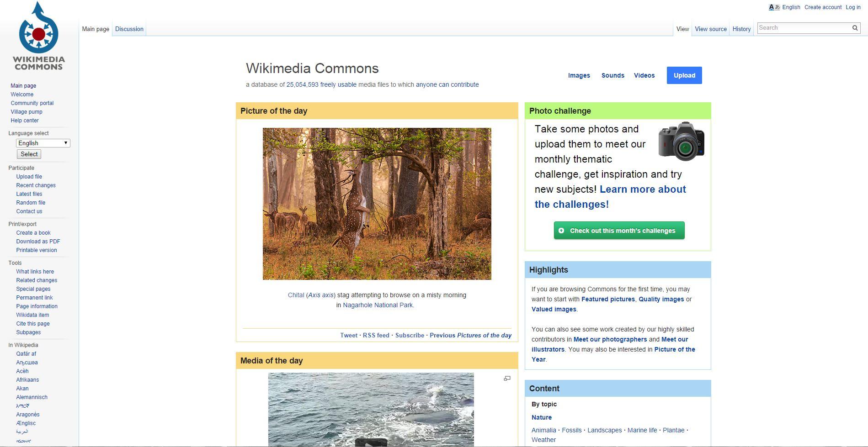Click the Select language button
The image size is (868, 447).
pos(29,154)
